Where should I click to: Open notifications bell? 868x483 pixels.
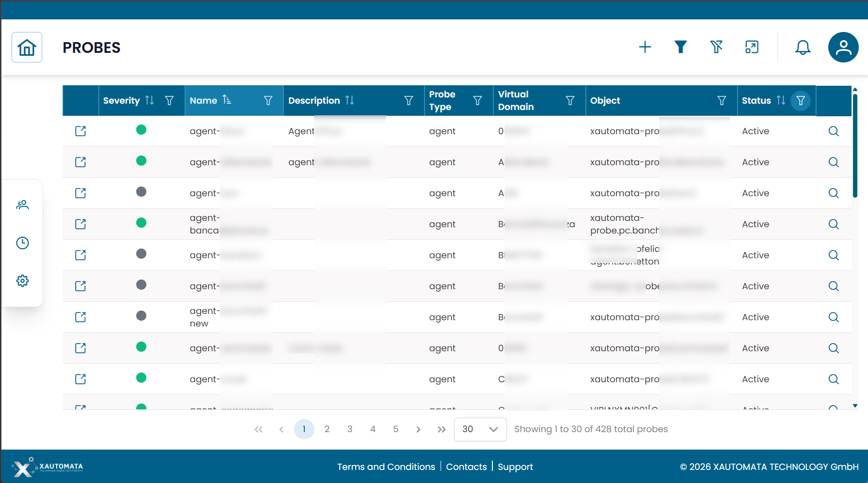point(803,47)
